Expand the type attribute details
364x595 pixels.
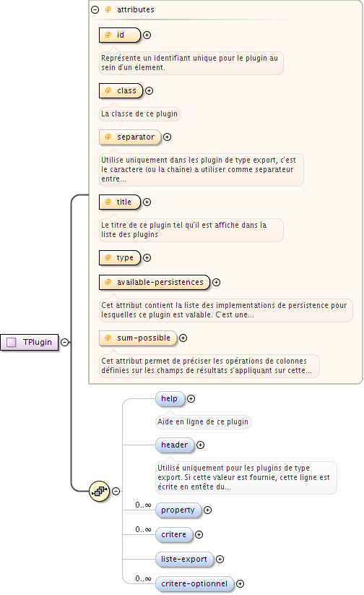pyautogui.click(x=147, y=257)
